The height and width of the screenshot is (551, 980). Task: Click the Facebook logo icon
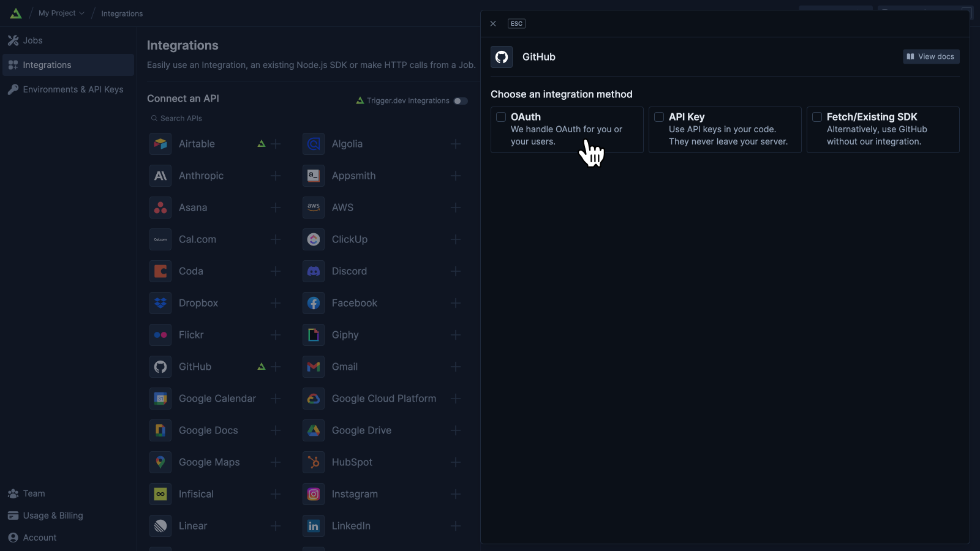[x=314, y=303]
